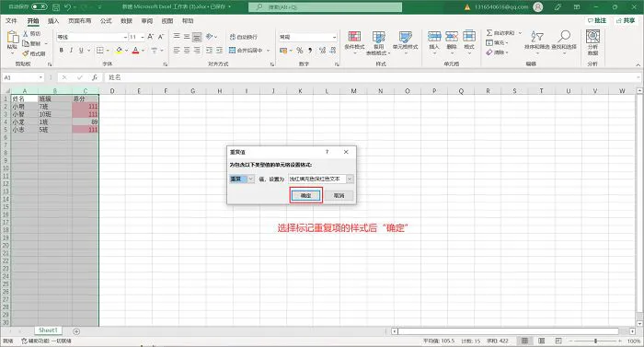The width and height of the screenshot is (644, 347).
Task: Open the fill color dropdown arrow
Action: (x=126, y=51)
